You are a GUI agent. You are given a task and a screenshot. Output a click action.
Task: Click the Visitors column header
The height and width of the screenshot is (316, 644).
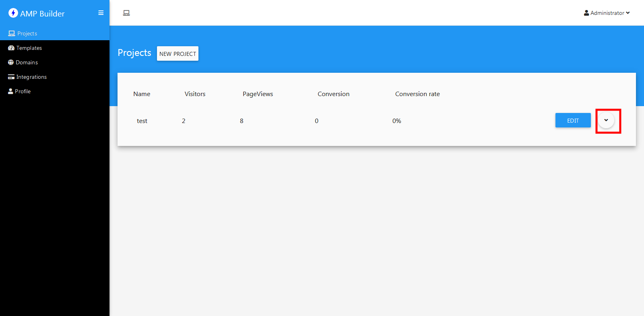tap(195, 94)
